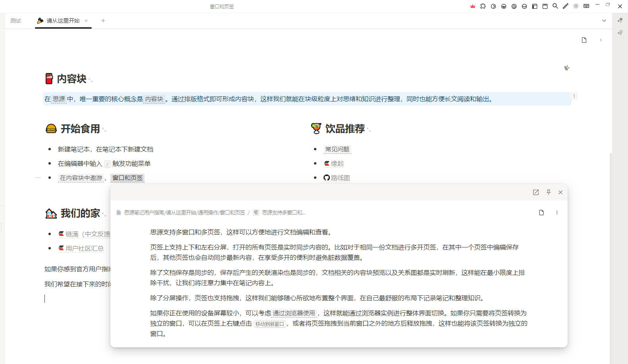Toggle light/dark appearance via the sun icon
The image size is (628, 364).
(576, 6)
